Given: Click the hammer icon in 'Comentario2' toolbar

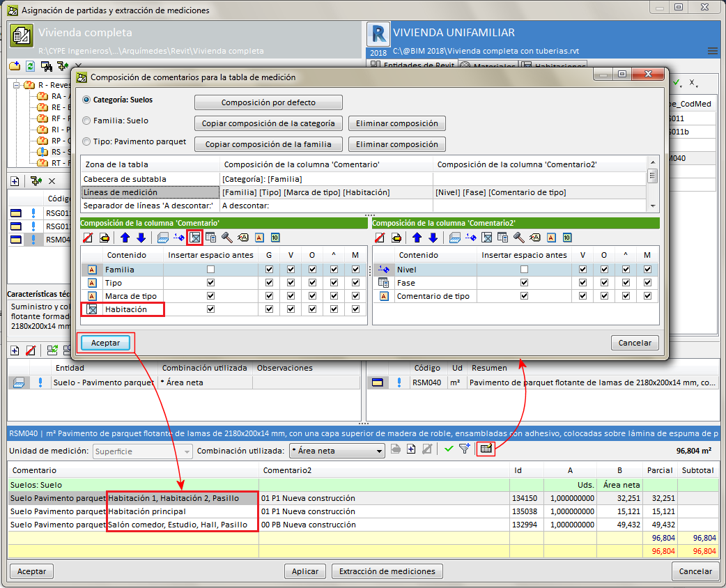Looking at the screenshot, I should point(519,238).
